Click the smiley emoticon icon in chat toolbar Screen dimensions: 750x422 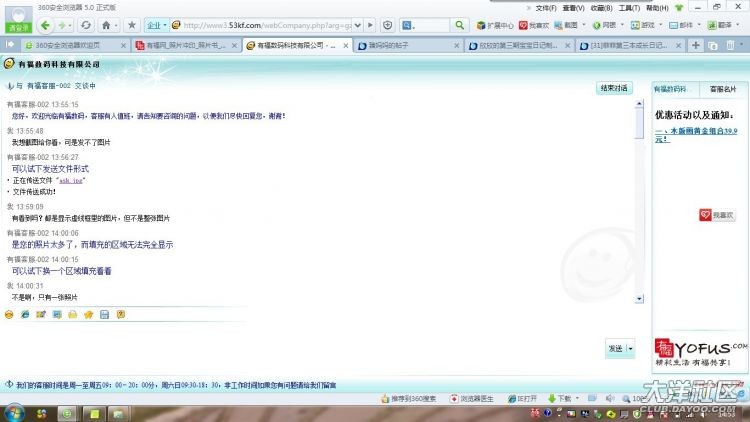pos(9,314)
